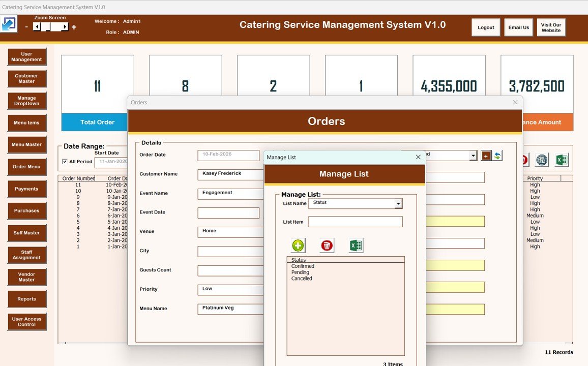Image resolution: width=588 pixels, height=366 pixels.
Task: Click the green plus to add a list item
Action: tap(298, 245)
